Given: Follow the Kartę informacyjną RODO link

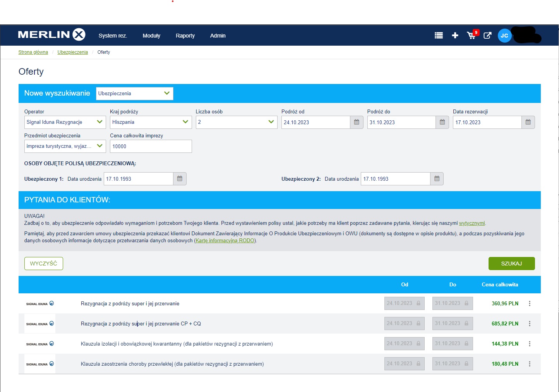Looking at the screenshot, I should [225, 241].
